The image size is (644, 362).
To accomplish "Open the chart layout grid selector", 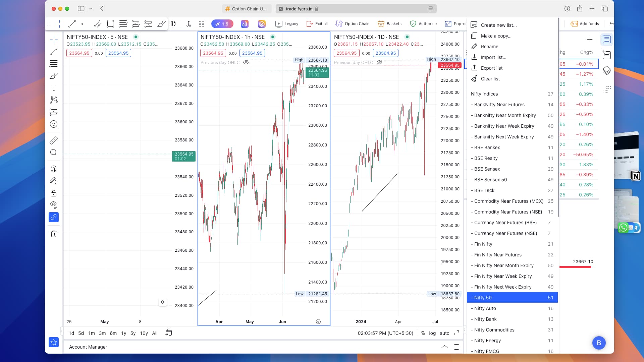I will [202, 24].
